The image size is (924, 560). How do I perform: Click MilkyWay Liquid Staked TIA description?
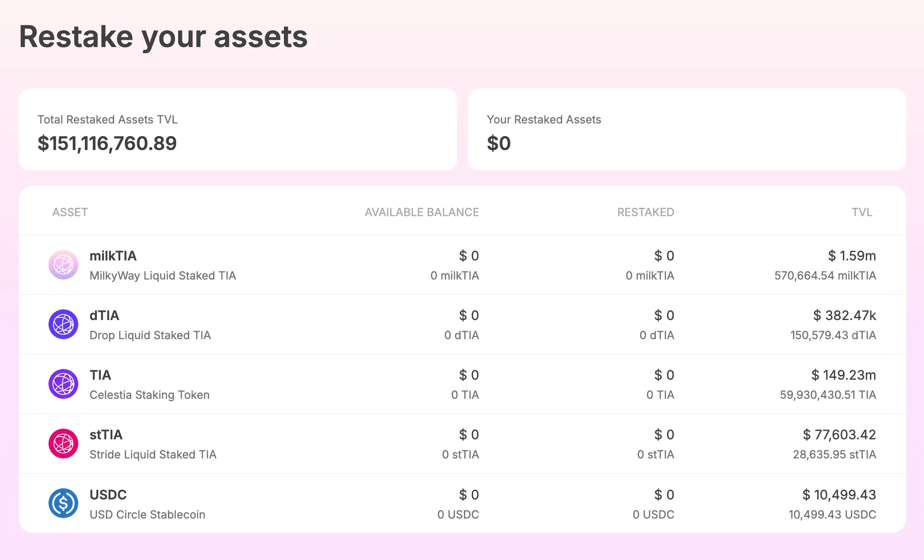point(163,275)
